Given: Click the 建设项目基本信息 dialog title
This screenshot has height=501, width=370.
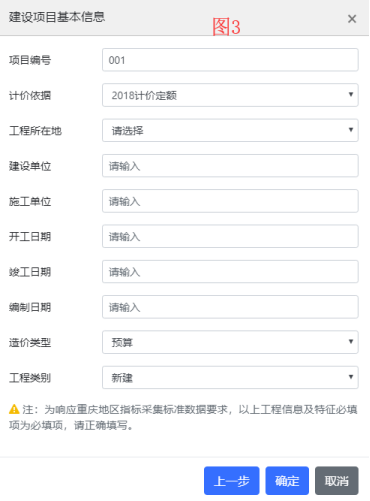Looking at the screenshot, I should [x=57, y=17].
